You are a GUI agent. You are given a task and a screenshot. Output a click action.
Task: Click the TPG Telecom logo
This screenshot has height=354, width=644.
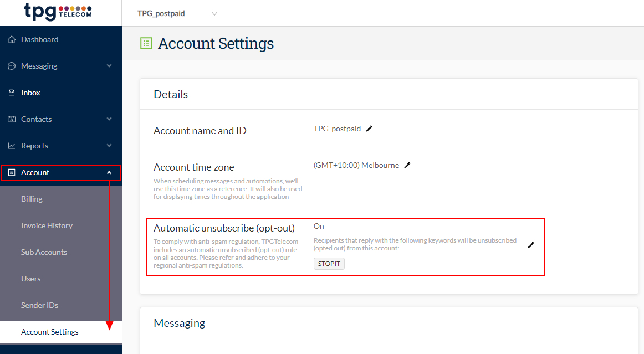point(58,12)
